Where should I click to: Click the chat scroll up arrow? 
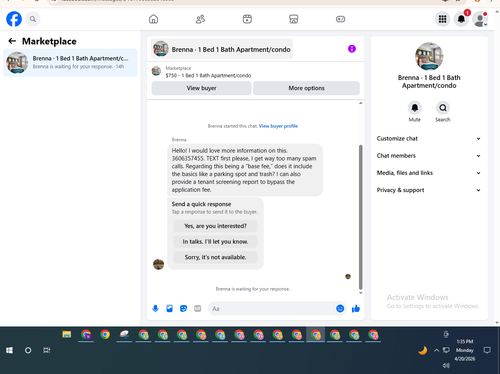click(360, 103)
